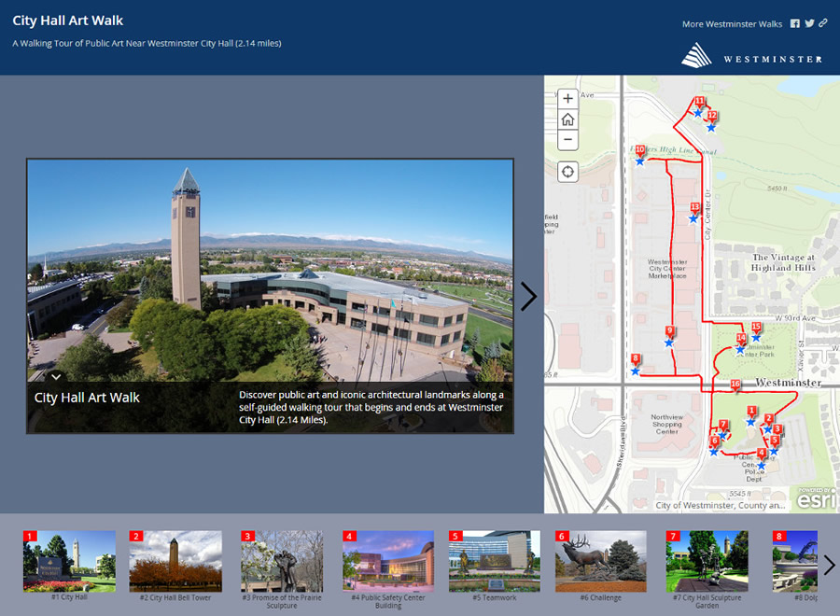Screen dimensions: 840x616
Task: Show more thumbnails in carousel
Action: 830,565
